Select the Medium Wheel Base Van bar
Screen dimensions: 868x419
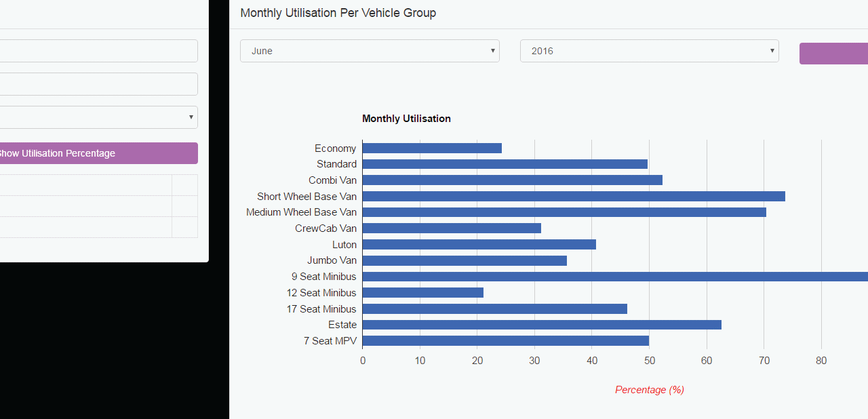[x=564, y=212]
